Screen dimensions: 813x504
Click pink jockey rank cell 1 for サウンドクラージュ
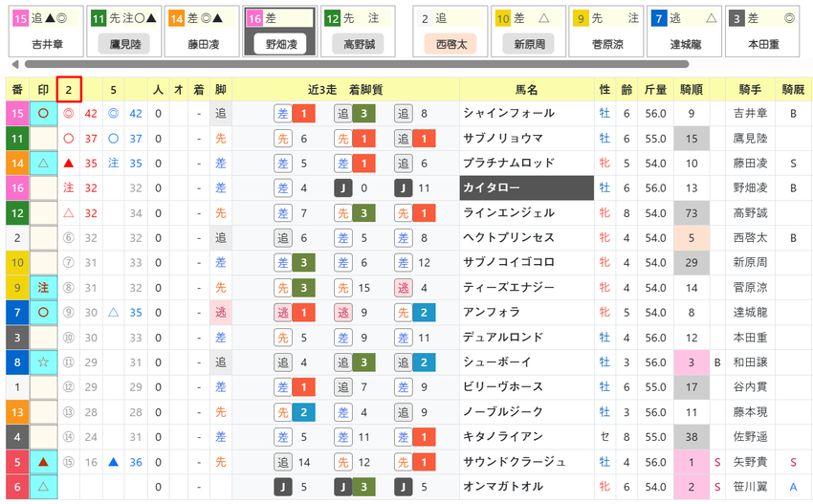(x=692, y=462)
